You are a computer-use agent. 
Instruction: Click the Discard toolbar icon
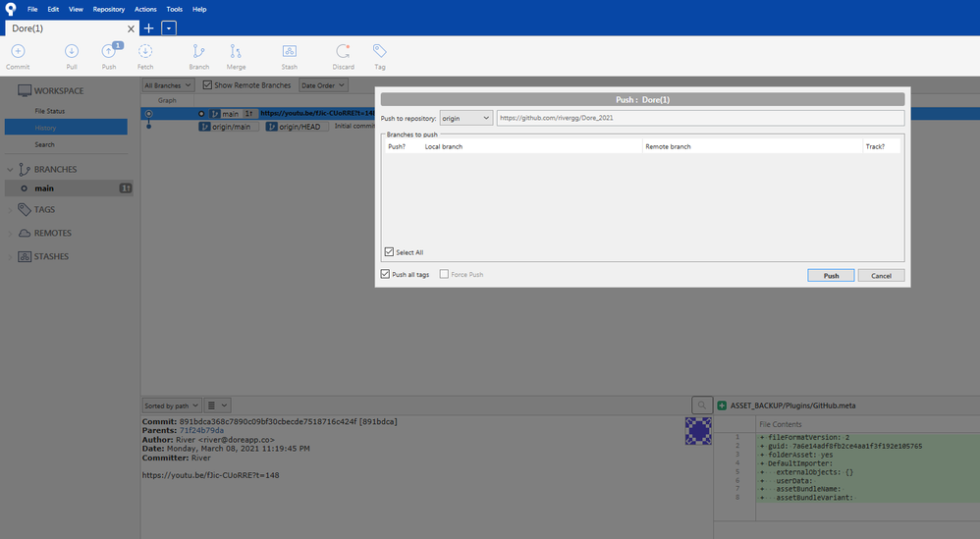point(343,51)
